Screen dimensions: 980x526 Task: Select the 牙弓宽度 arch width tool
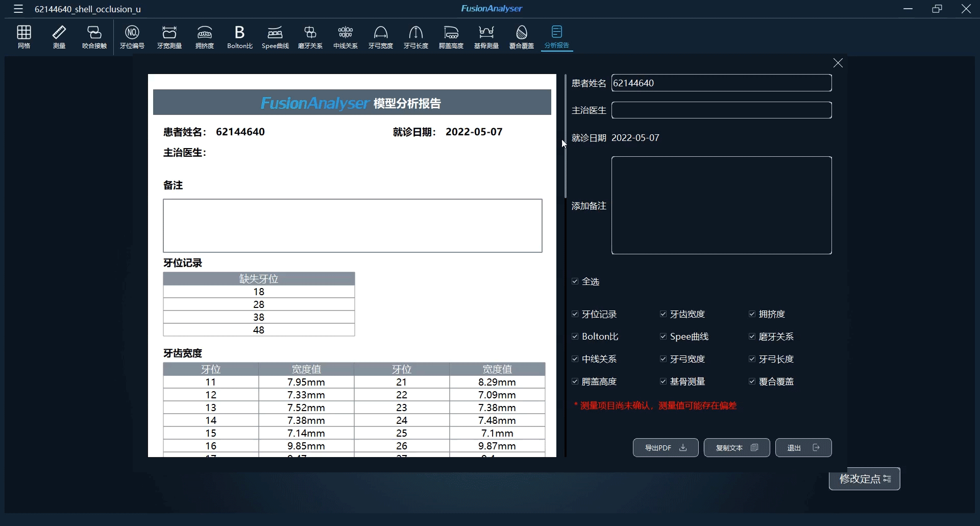tap(381, 37)
